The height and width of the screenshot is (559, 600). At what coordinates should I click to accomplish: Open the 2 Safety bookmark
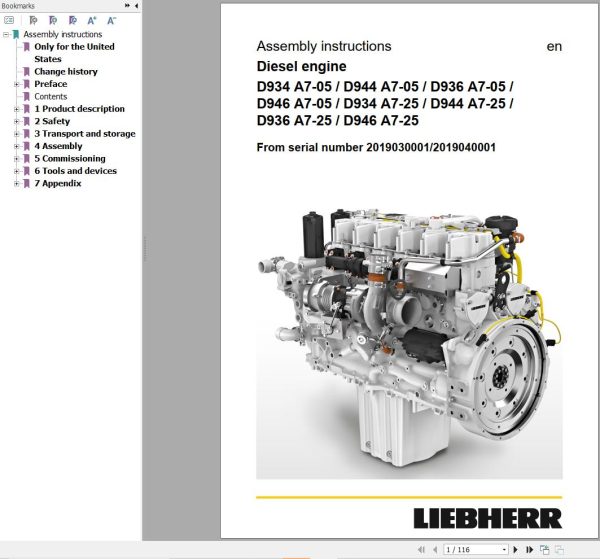(52, 121)
